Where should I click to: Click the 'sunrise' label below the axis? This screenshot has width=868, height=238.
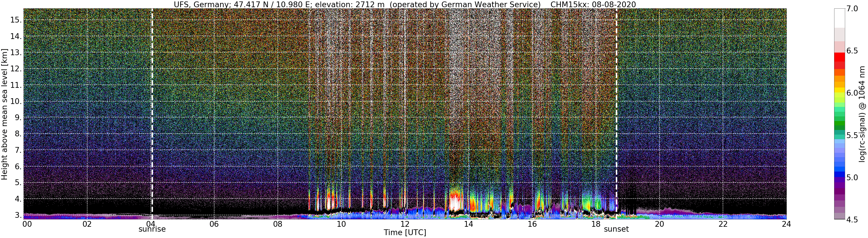point(152,229)
